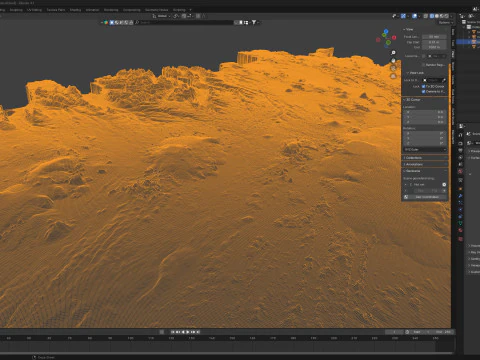Play the animation forward

188,332
